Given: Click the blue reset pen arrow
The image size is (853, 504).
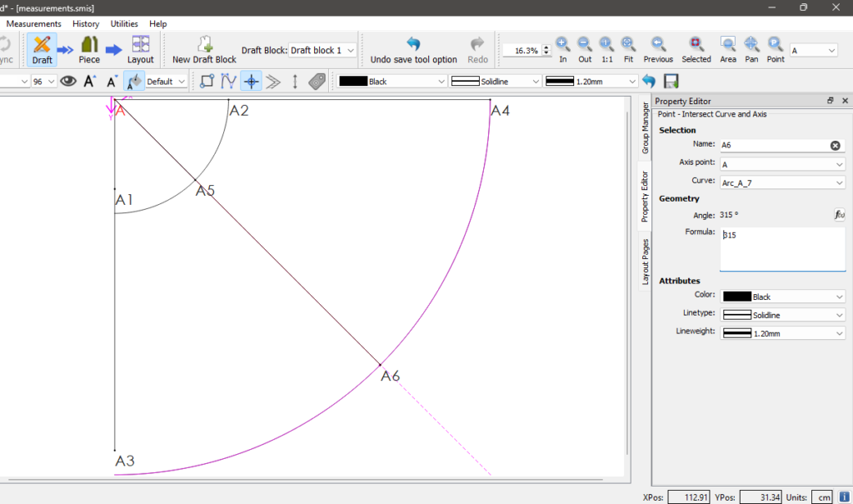Looking at the screenshot, I should (x=648, y=81).
